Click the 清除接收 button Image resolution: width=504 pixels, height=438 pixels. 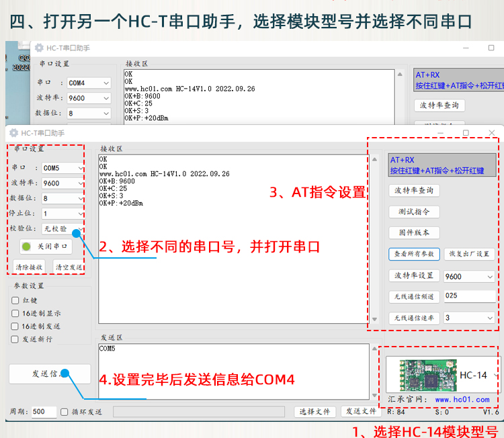click(x=30, y=267)
